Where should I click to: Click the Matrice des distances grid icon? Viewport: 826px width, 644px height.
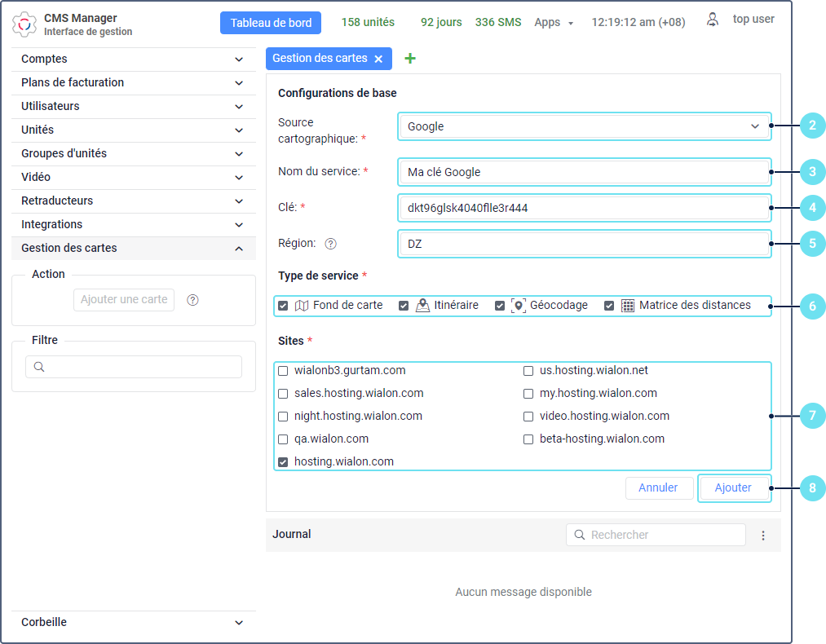[x=627, y=306]
